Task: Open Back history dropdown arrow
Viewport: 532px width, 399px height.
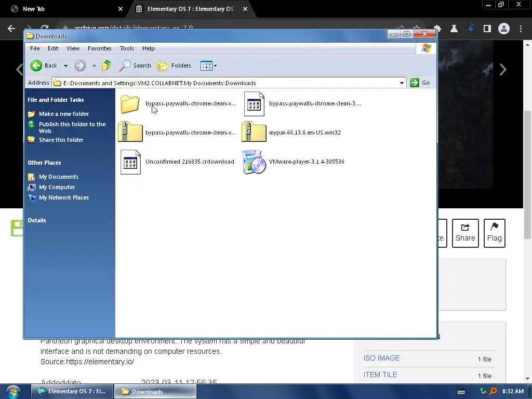Action: (x=65, y=66)
